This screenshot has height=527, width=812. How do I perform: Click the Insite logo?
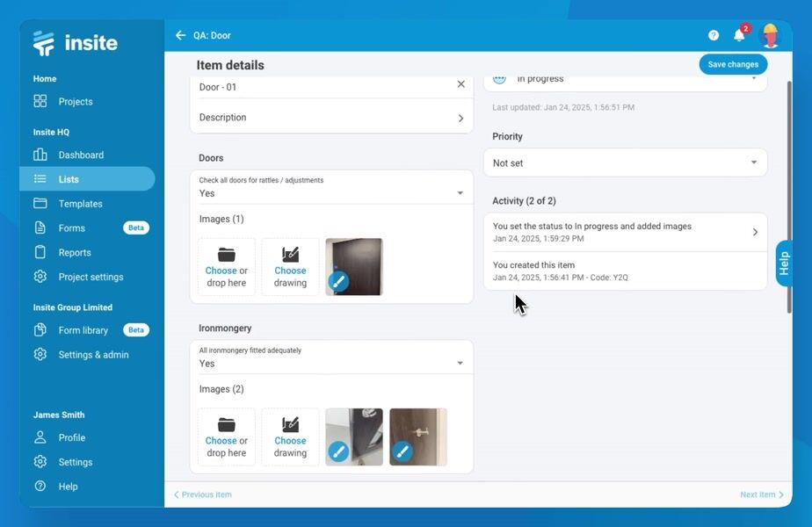75,43
